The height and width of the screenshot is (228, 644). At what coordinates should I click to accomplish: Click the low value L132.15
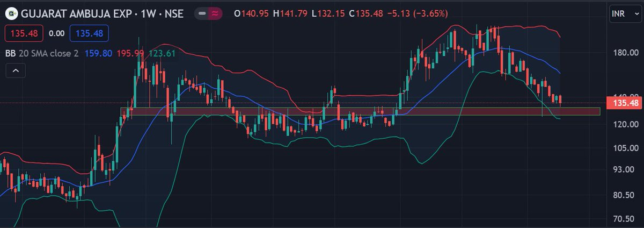point(330,13)
